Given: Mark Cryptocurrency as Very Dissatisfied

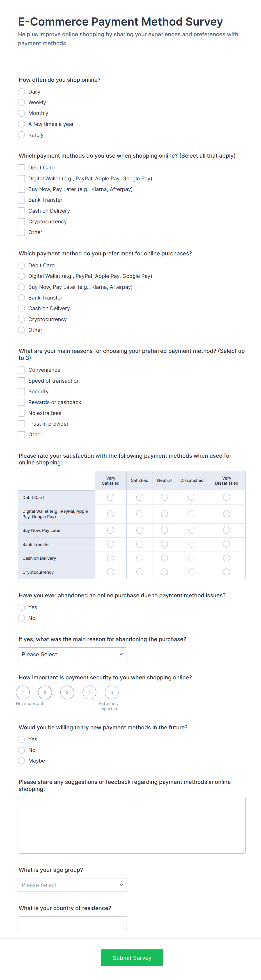Looking at the screenshot, I should pyautogui.click(x=226, y=572).
